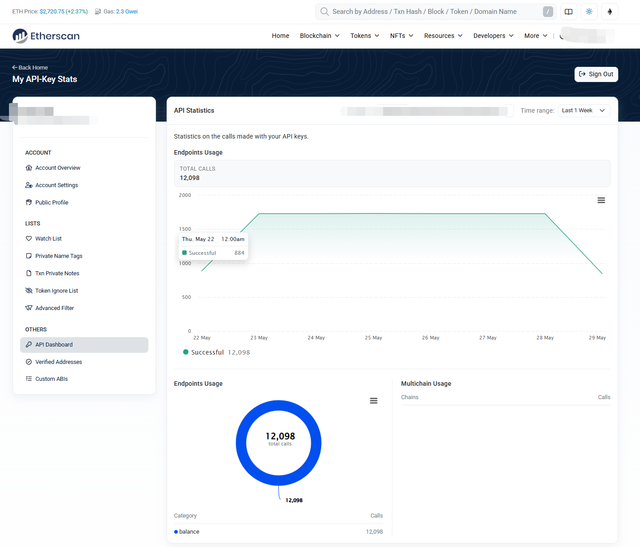Click the 23 May axis label
Screen dimensions: 640x547
point(259,338)
